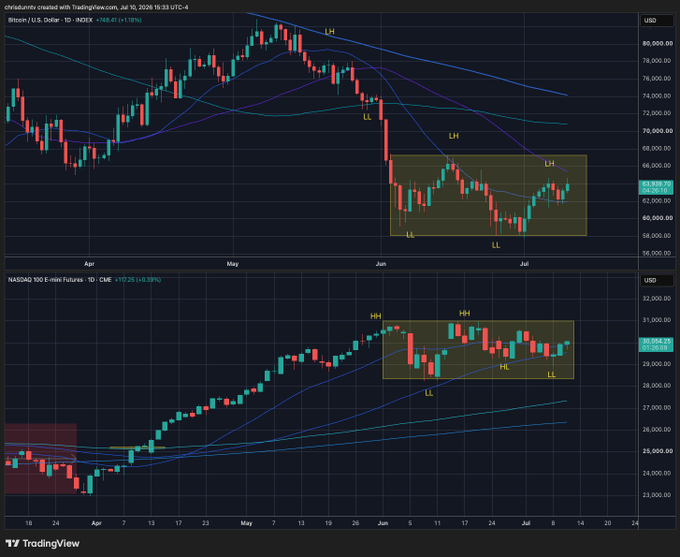Click the +748.41 (+1.18%) change value

(119, 20)
